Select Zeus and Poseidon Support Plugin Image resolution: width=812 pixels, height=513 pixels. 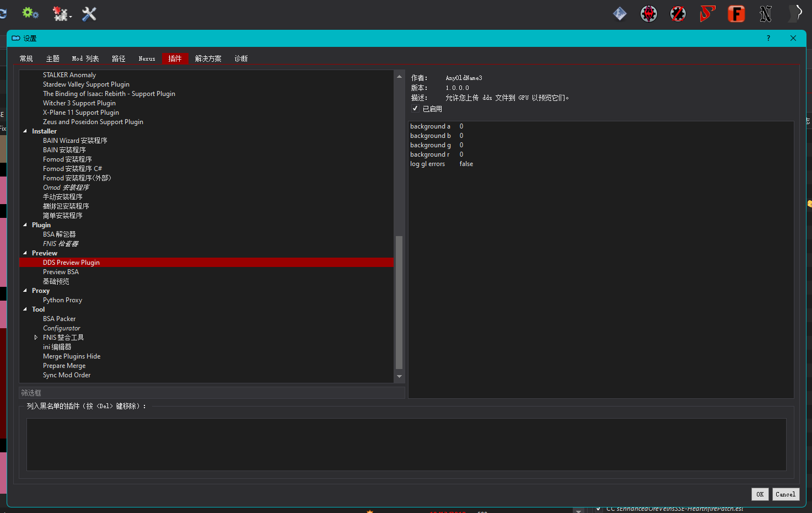tap(93, 122)
